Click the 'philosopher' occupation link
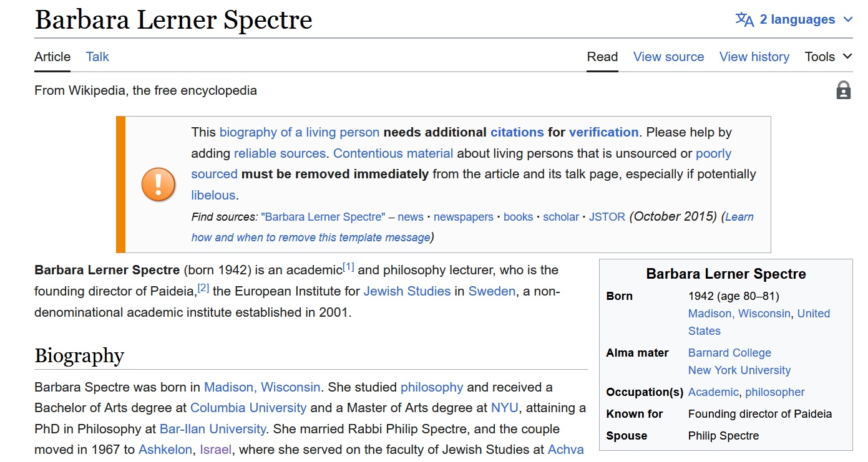This screenshot has height=462, width=868. (774, 392)
